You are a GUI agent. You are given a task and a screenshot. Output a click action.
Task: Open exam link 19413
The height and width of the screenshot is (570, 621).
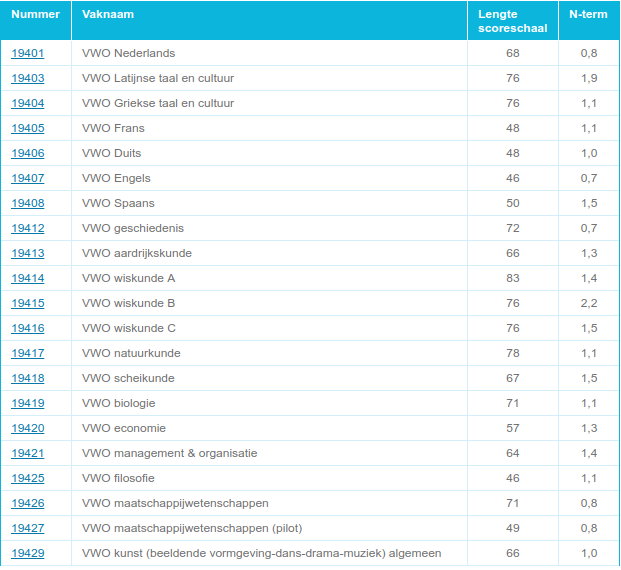point(28,253)
